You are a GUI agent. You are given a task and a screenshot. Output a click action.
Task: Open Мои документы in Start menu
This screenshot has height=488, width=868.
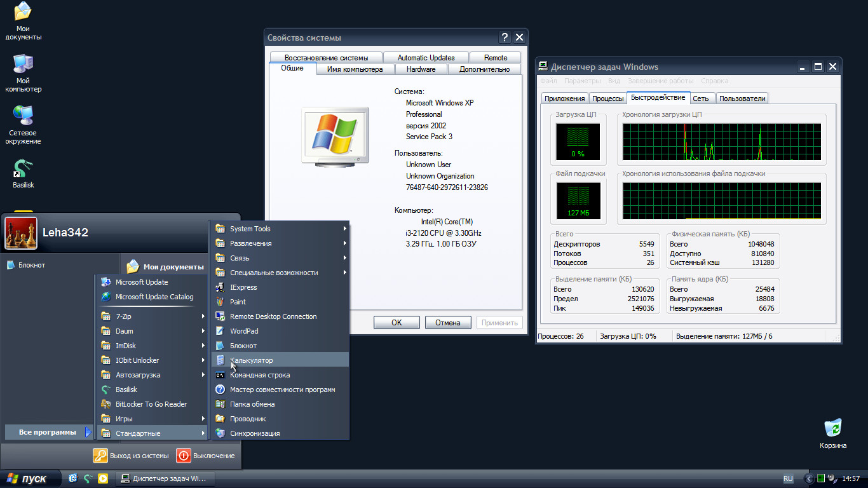click(x=165, y=267)
